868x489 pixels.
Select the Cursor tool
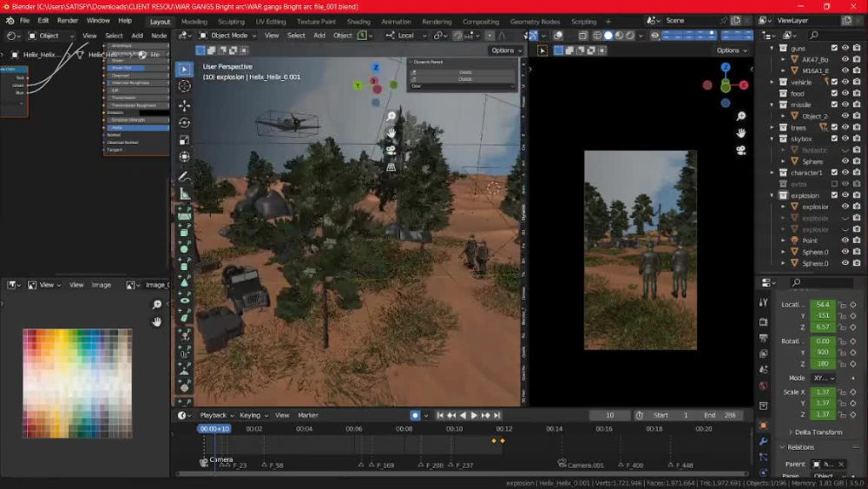(184, 86)
